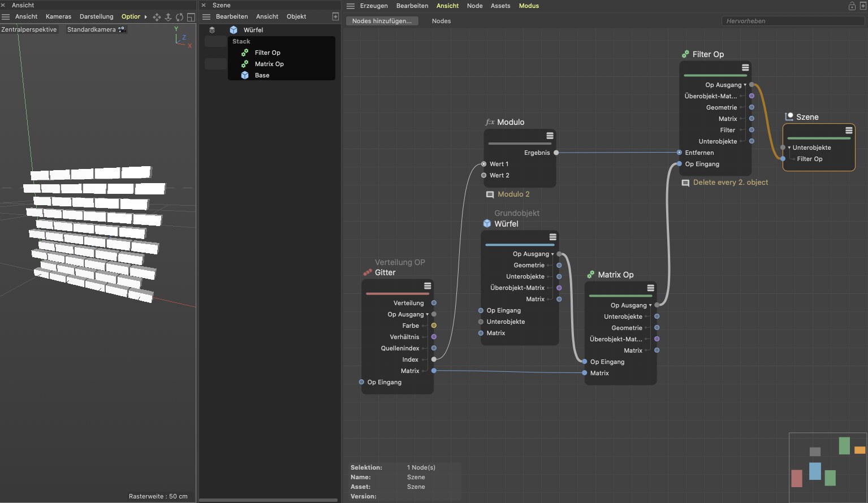
Task: Expand Op Ausgang arrow on Filter Op node
Action: [x=745, y=85]
